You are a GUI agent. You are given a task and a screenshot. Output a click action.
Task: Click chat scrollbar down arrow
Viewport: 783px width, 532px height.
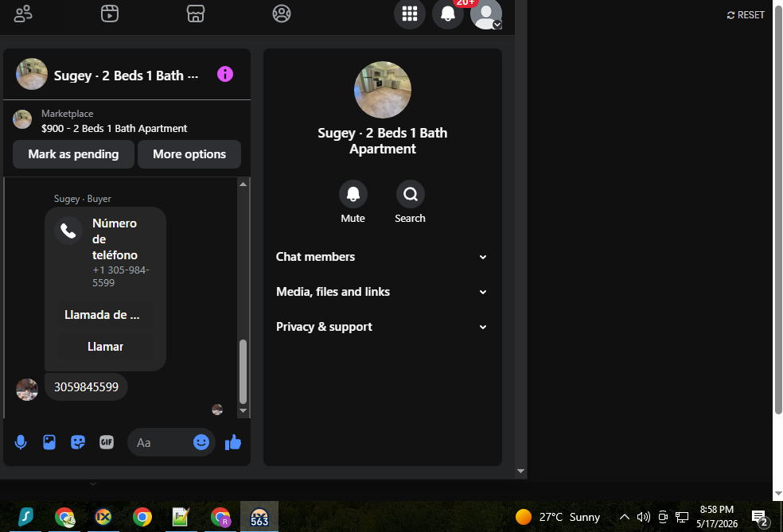coord(243,410)
